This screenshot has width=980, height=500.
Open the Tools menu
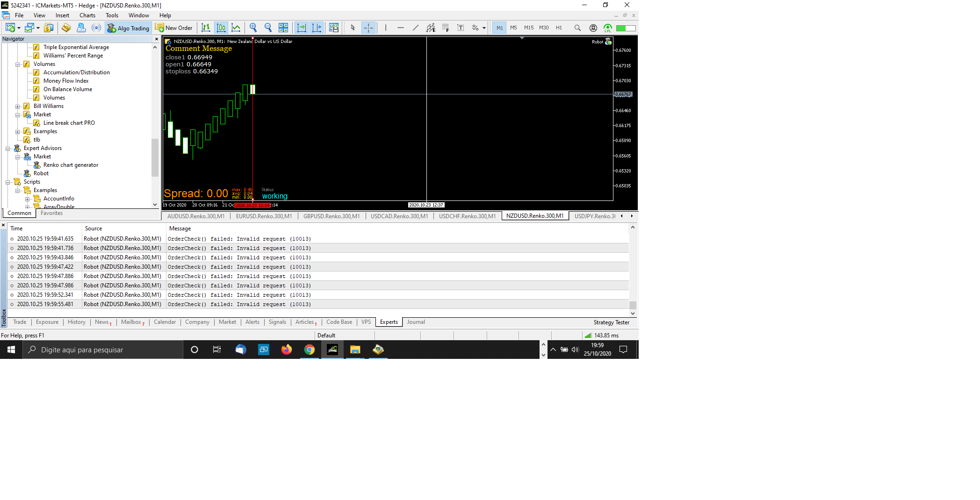click(112, 15)
